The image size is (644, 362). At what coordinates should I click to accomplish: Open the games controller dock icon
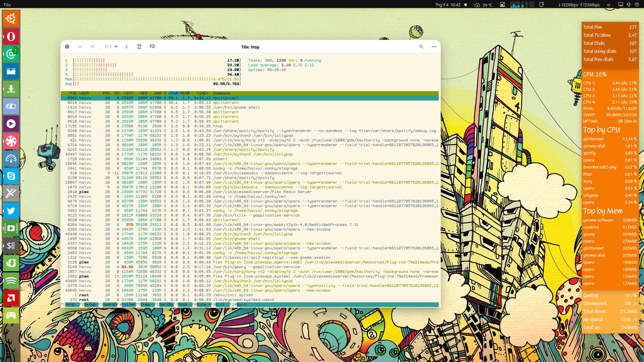coord(11,315)
